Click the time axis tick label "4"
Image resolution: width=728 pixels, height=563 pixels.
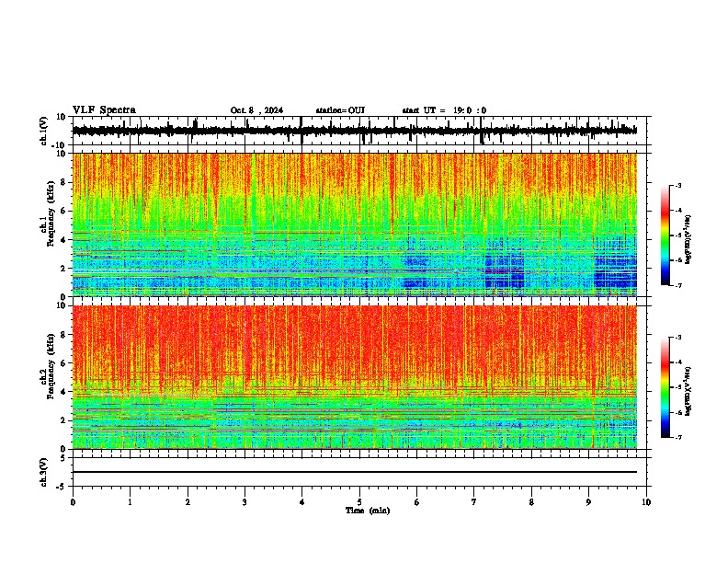coord(302,502)
